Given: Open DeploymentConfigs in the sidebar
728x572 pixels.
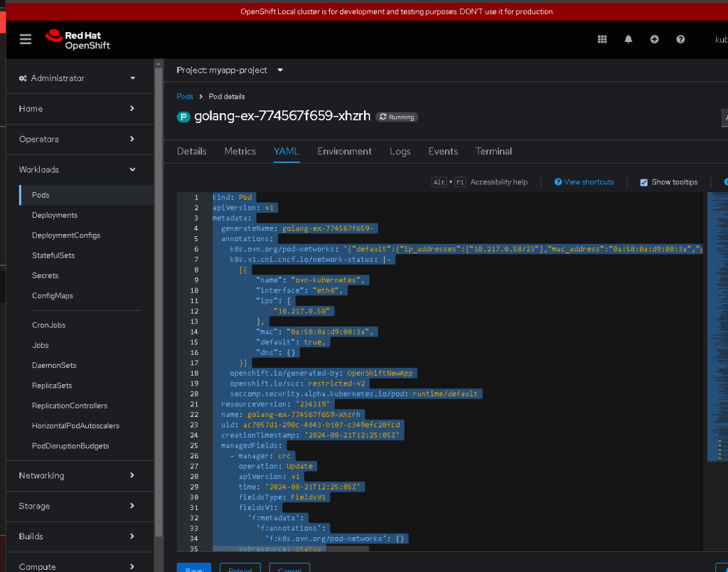Looking at the screenshot, I should pyautogui.click(x=66, y=235).
